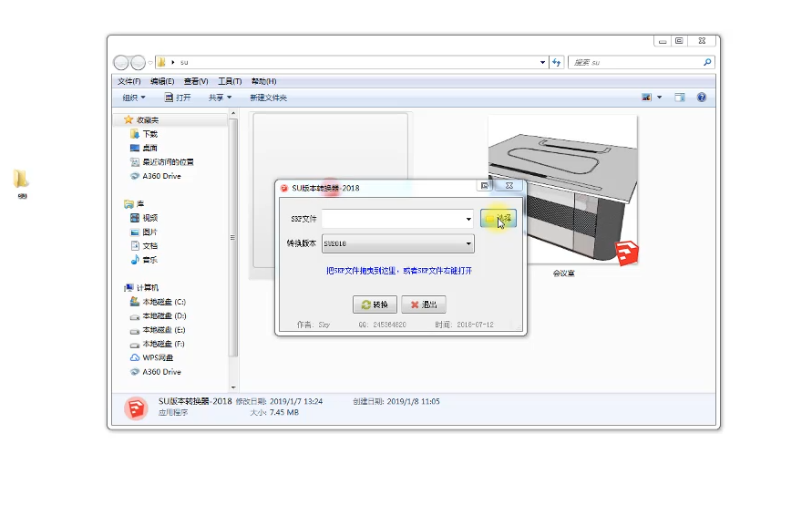Open the SKP file dropdown arrow
This screenshot has height=516, width=812.
468,219
